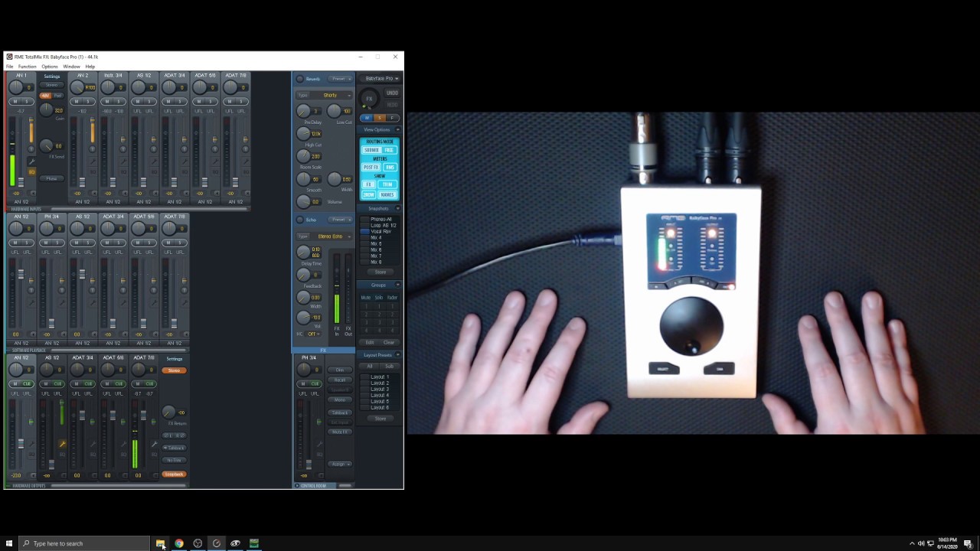The image size is (980, 551).
Task: Toggle Phase in AN 1 input settings
Action: pyautogui.click(x=51, y=178)
